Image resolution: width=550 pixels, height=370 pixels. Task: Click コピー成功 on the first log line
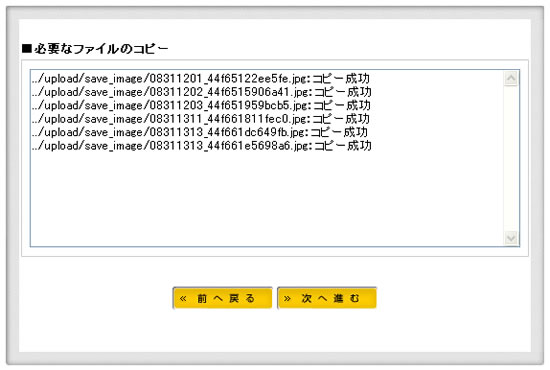(341, 79)
